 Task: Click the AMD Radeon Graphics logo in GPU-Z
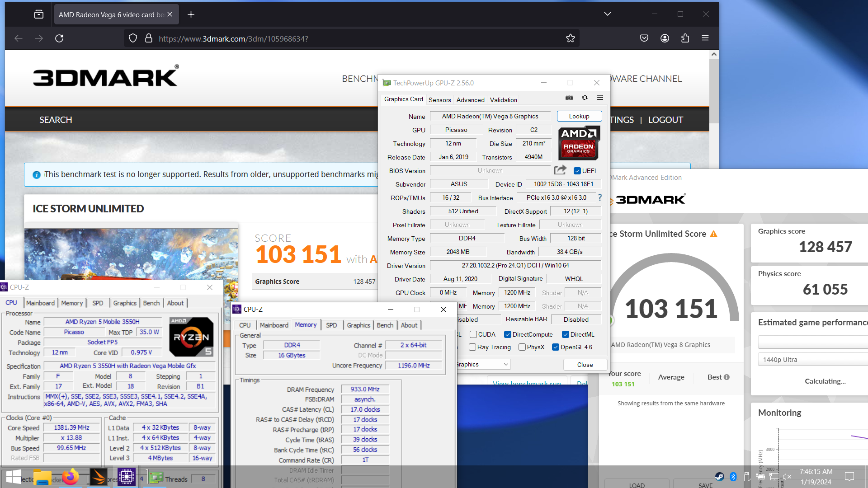579,143
